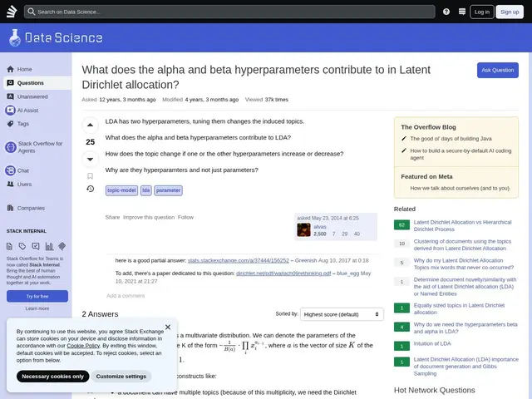Downvote the question with the down arrow
The height and width of the screenshot is (399, 532).
[90, 159]
